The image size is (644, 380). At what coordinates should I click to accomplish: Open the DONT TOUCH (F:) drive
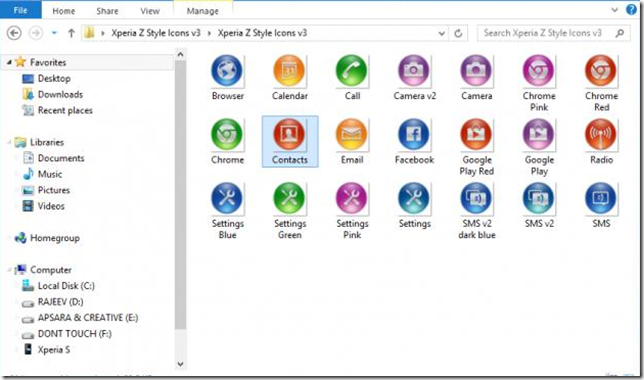click(x=74, y=334)
